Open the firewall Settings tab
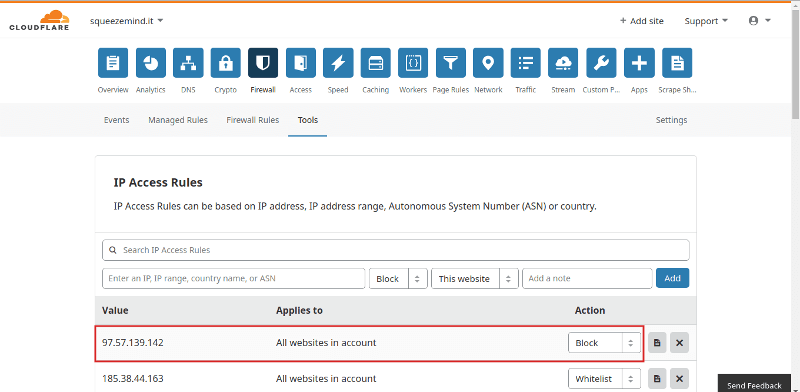Screen dimensions: 800x392 coord(671,120)
